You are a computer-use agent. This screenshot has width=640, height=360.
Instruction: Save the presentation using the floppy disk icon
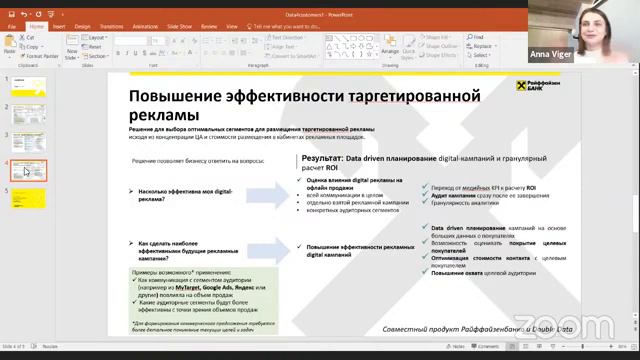pyautogui.click(x=11, y=14)
